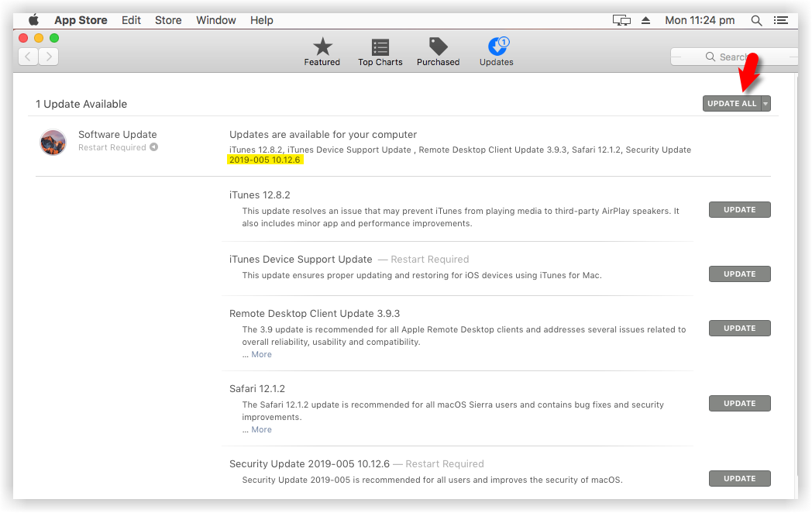This screenshot has height=513, width=812.
Task: Open the Top Charts section
Action: [x=380, y=52]
